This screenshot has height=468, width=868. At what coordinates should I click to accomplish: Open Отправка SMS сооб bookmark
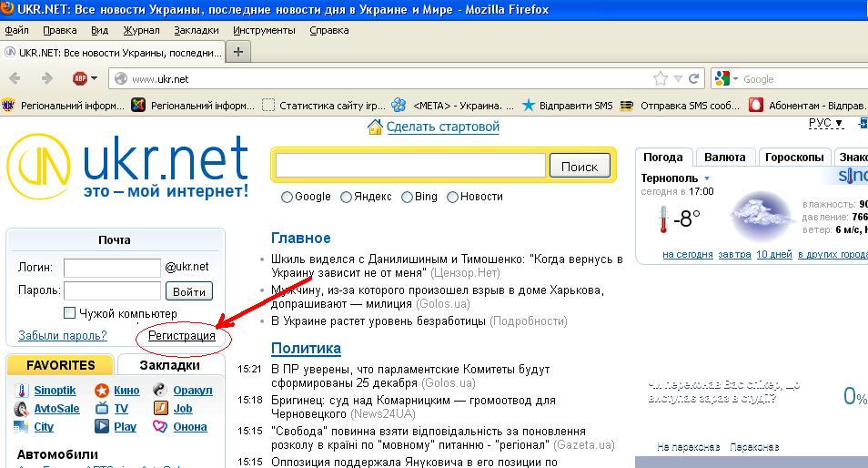pyautogui.click(x=680, y=105)
